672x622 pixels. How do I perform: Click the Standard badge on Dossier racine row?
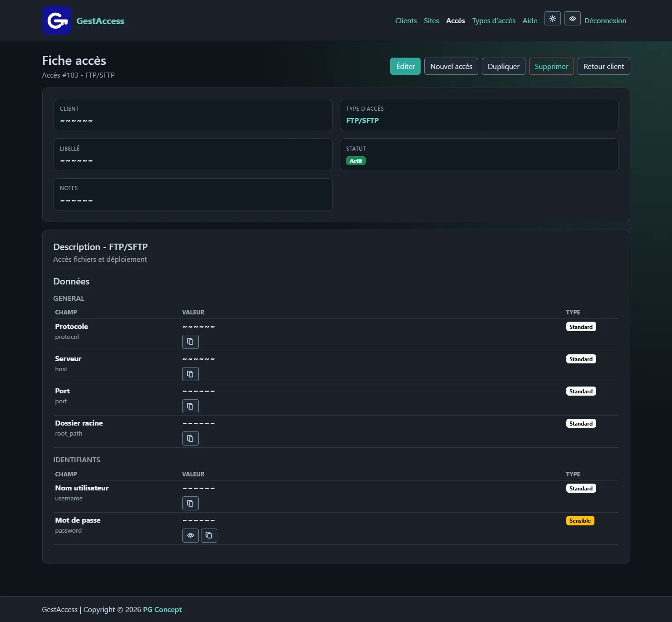581,423
